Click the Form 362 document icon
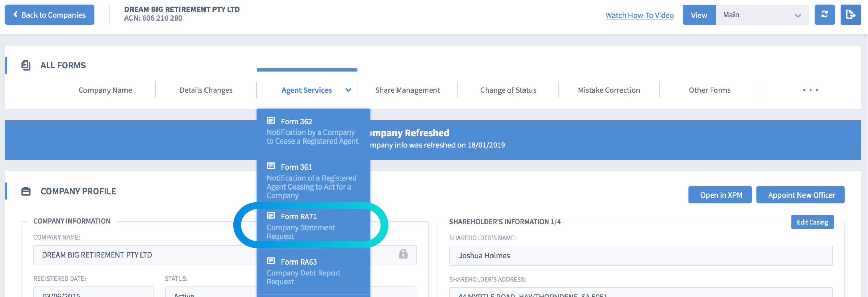 (271, 121)
